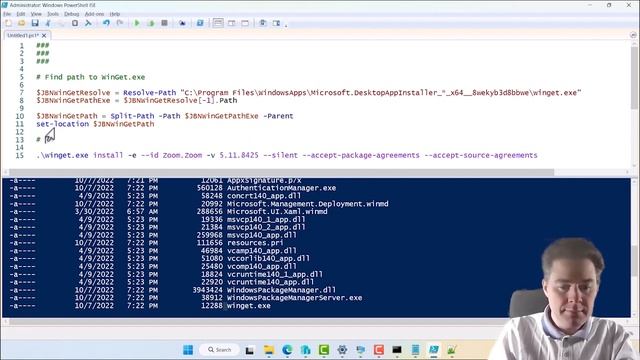The height and width of the screenshot is (360, 640).
Task: Open a script file using Open icon
Action: pos(22,23)
